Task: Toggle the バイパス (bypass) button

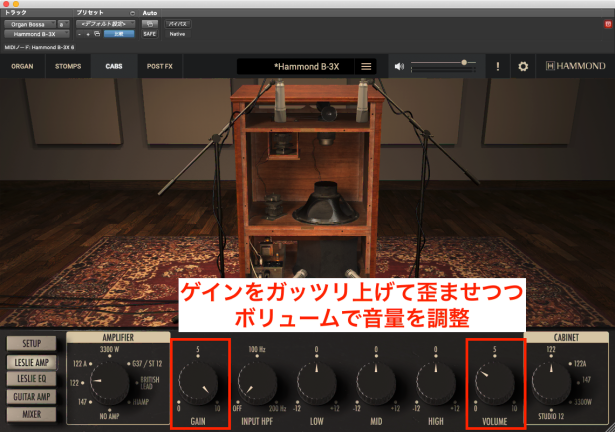Action: [177, 22]
